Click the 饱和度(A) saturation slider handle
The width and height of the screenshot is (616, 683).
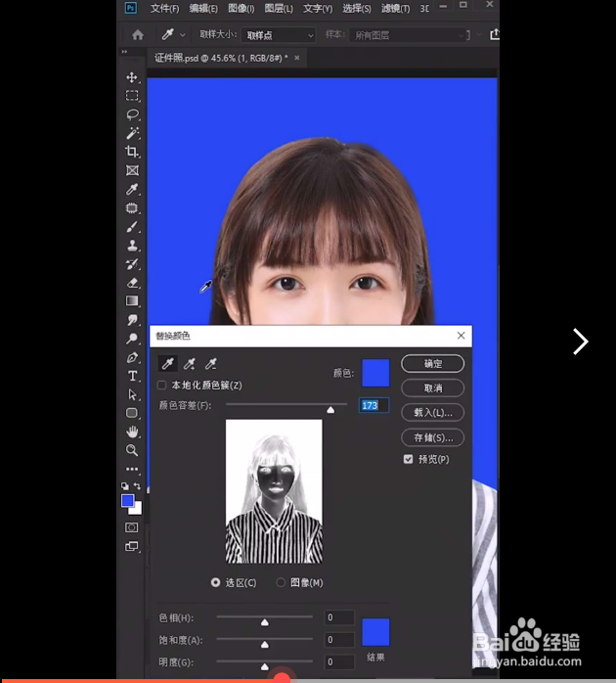tap(265, 644)
